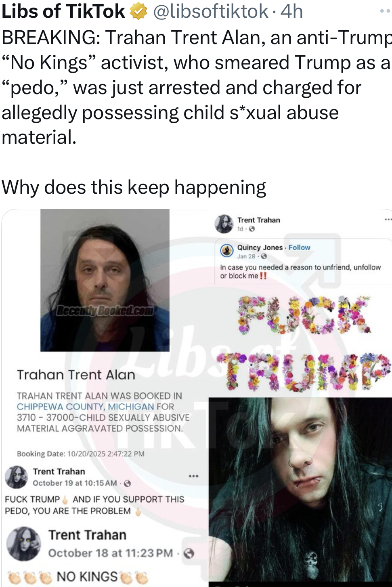392x587 pixels.
Task: Click the 4h tweet timestamp
Action: [292, 11]
